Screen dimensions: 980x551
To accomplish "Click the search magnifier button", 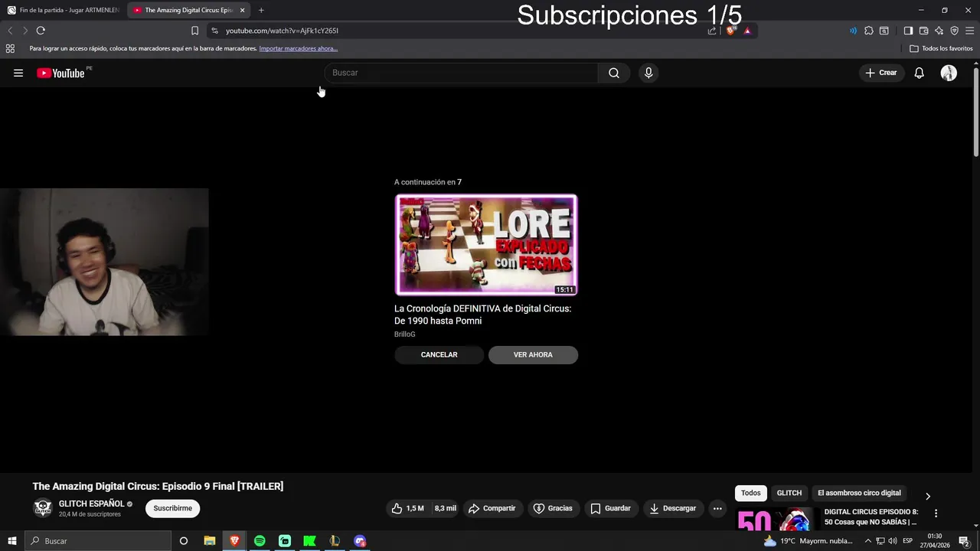I will point(614,73).
